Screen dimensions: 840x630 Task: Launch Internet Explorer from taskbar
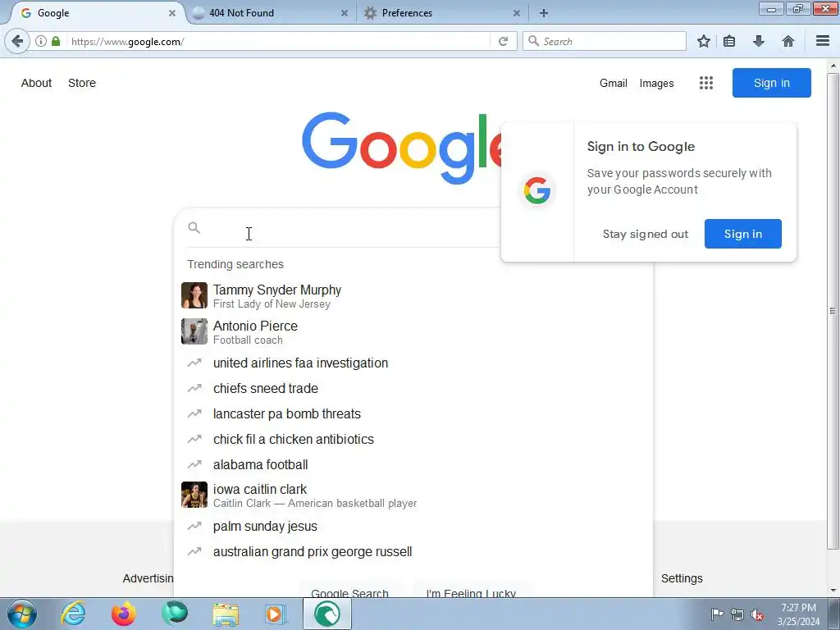coord(73,614)
